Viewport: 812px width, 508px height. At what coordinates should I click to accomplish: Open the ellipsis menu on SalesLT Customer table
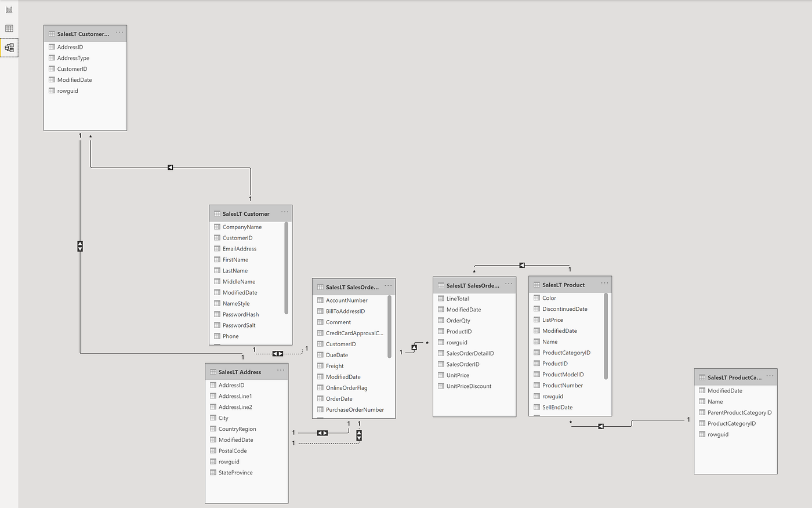(x=284, y=211)
